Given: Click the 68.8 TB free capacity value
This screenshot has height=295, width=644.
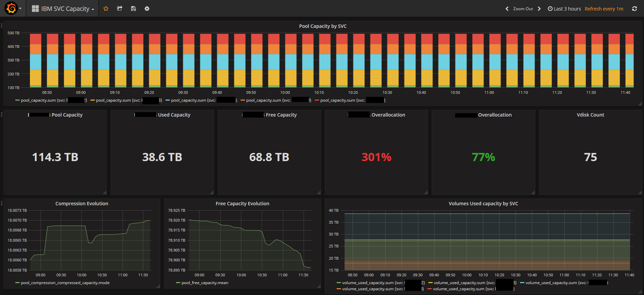Looking at the screenshot, I should 269,157.
